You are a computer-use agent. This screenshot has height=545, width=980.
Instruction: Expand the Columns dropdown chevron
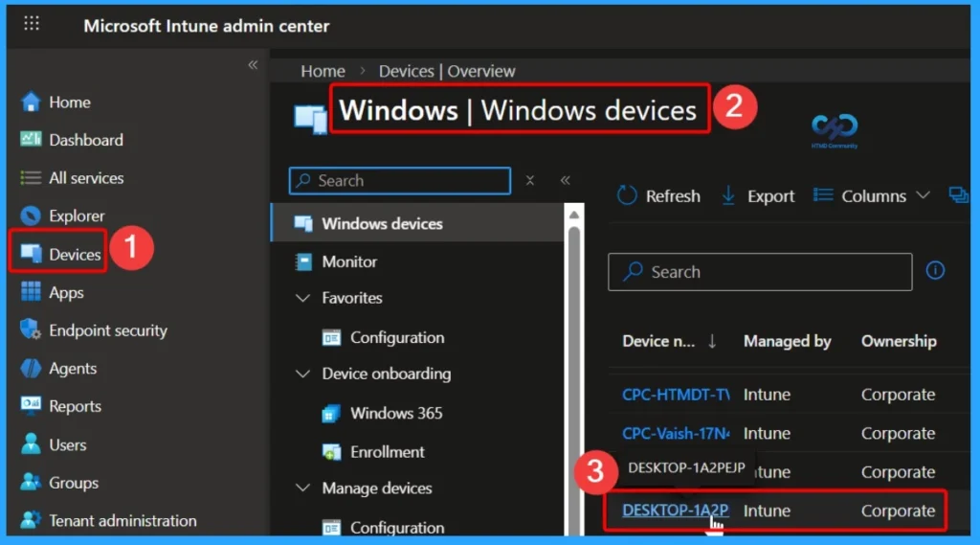click(923, 195)
